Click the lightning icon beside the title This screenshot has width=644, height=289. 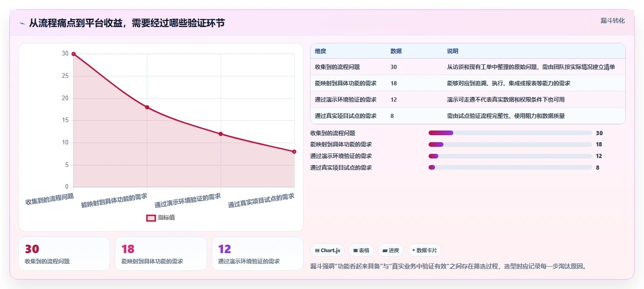22,23
